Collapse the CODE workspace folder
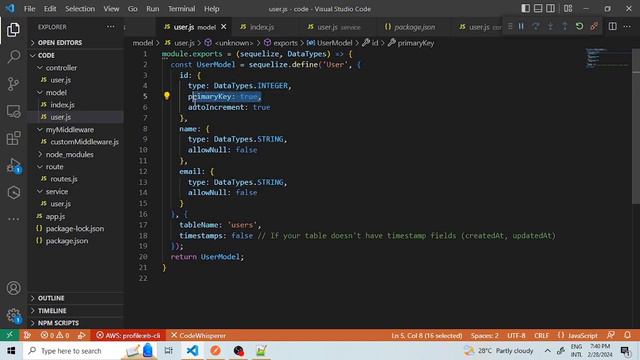This screenshot has width=640, height=360. pos(76,55)
